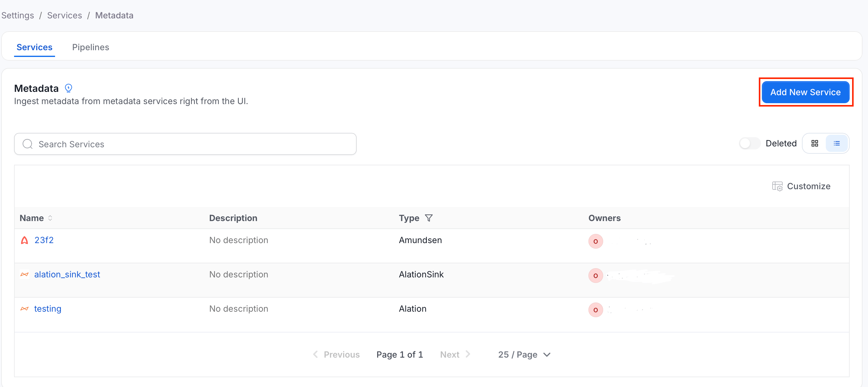Open the 23f2 service link
This screenshot has width=868, height=387.
pos(44,240)
